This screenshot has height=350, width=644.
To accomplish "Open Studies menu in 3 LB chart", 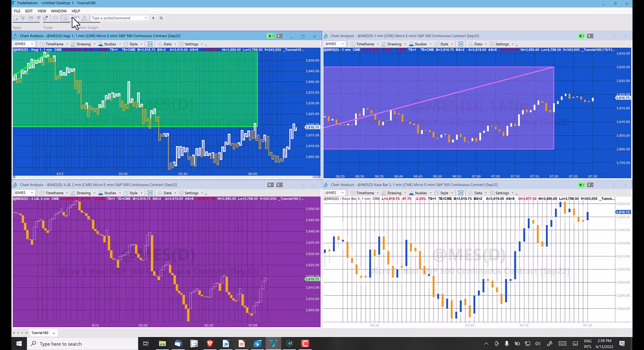I will (110, 193).
